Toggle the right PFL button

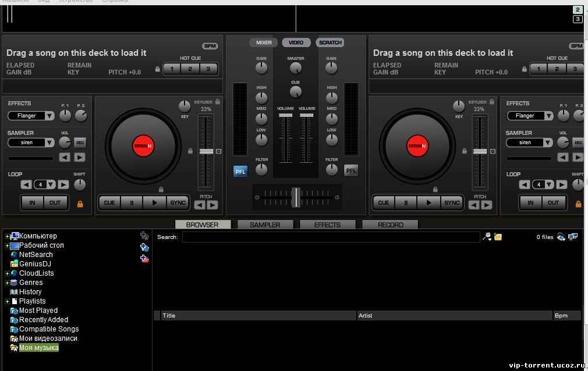click(350, 170)
